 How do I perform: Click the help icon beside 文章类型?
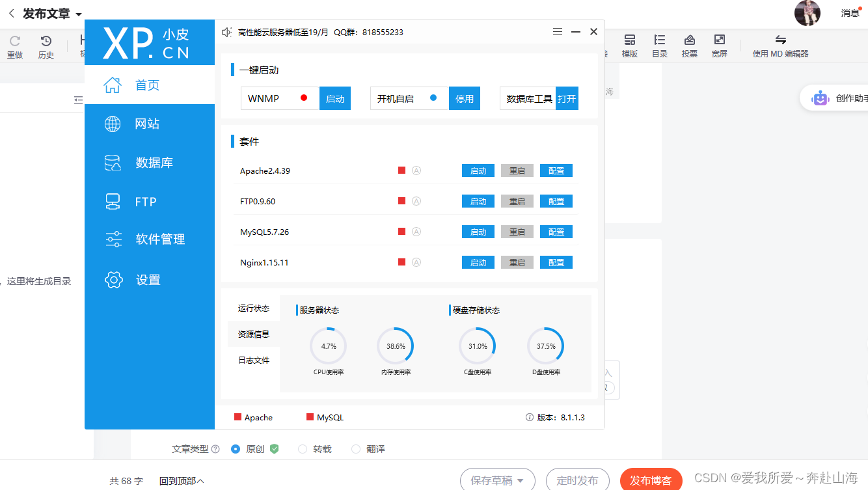coord(215,449)
